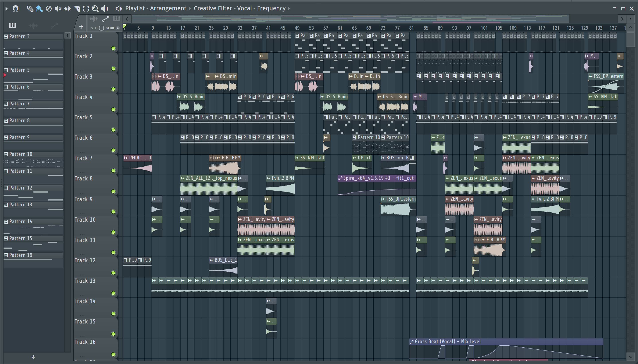Open the Gross Beat Mix level clip icon
Screen dimensions: 638x364
[412, 341]
